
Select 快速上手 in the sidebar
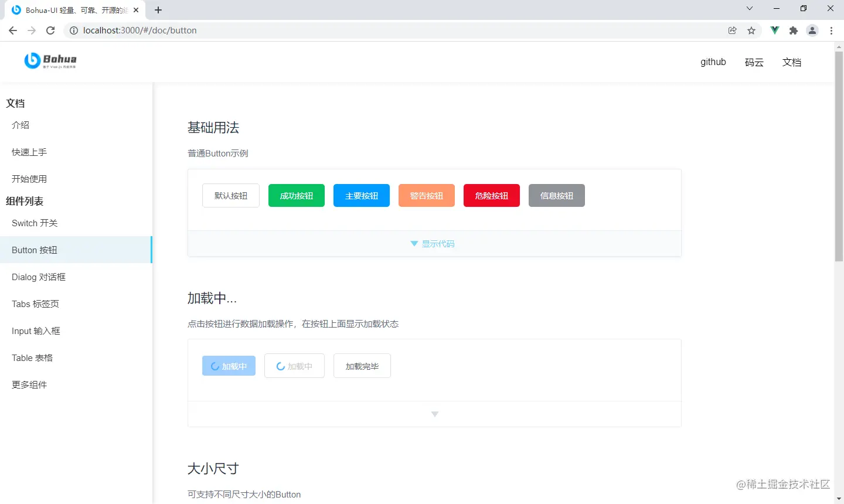tap(76, 152)
